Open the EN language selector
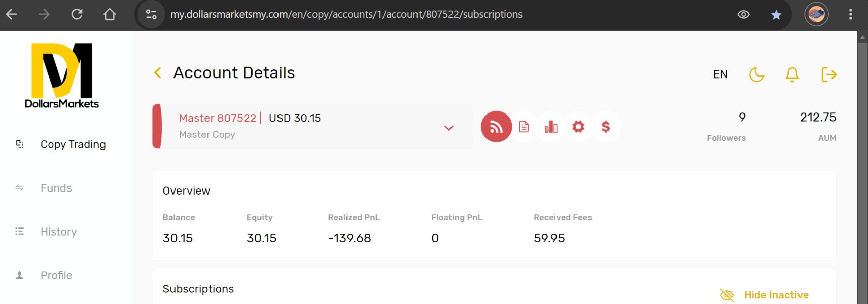The width and height of the screenshot is (868, 304). tap(720, 74)
